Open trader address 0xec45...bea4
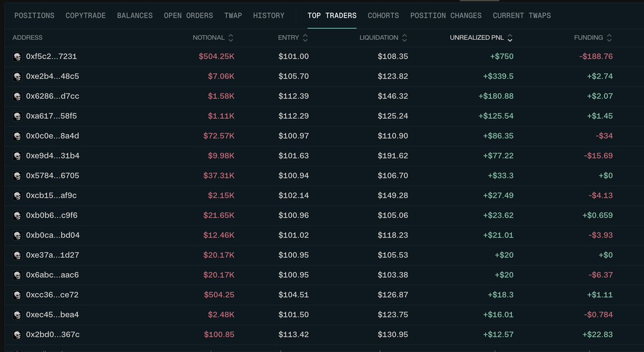The height and width of the screenshot is (352, 644). pyautogui.click(x=53, y=314)
